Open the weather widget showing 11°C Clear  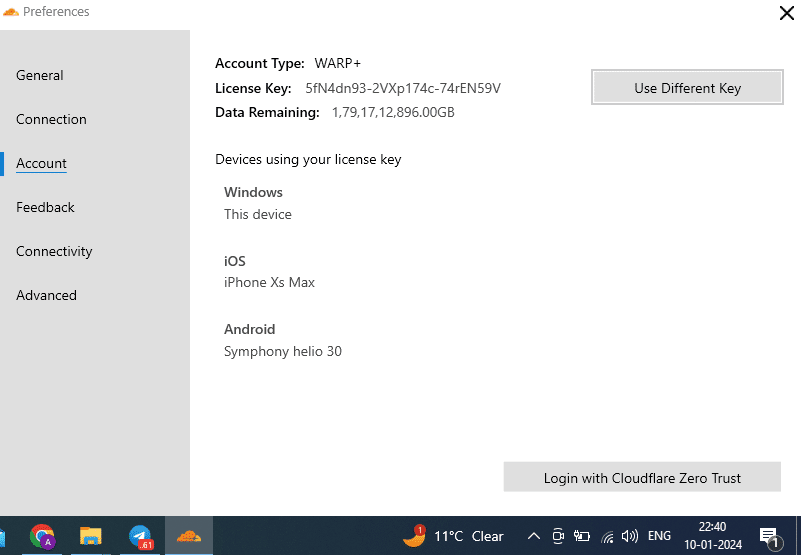click(x=453, y=536)
